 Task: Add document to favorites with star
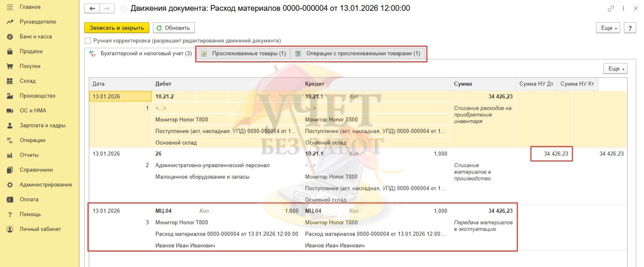tap(123, 8)
